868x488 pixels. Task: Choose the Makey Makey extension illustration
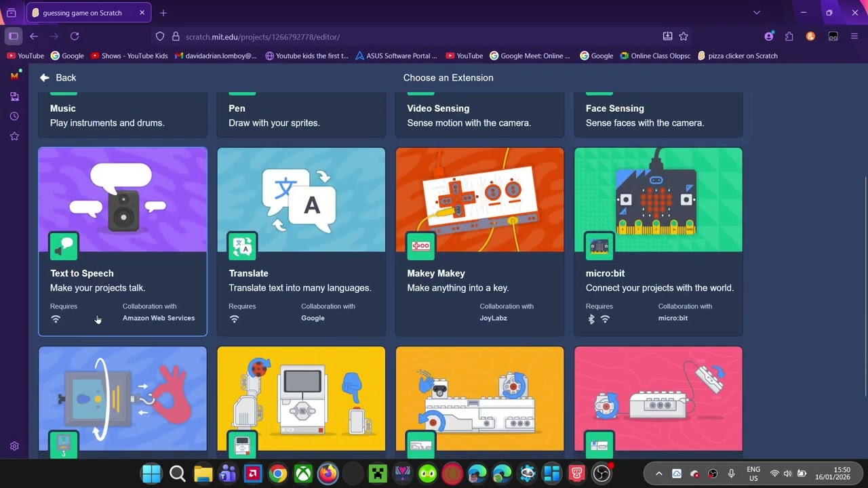tap(479, 200)
